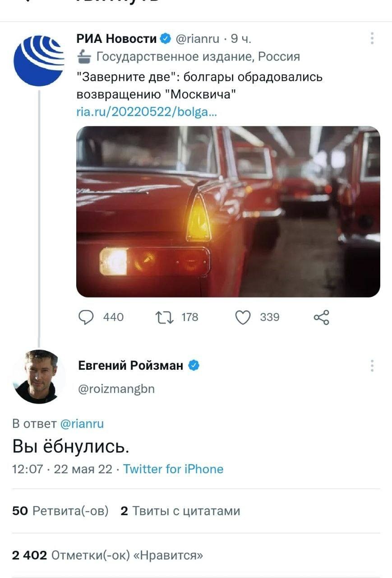This screenshot has height=578, width=392.
Task: Click the state media podium icon
Action: tap(84, 57)
